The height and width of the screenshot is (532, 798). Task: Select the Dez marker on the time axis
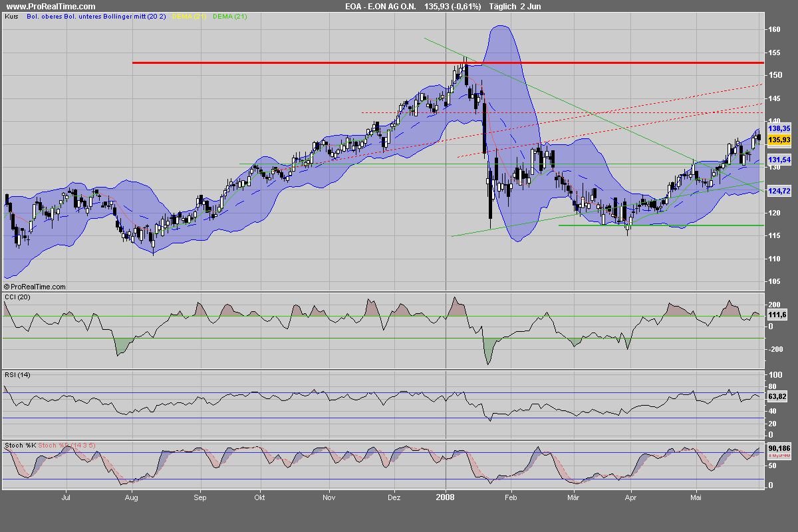click(394, 496)
